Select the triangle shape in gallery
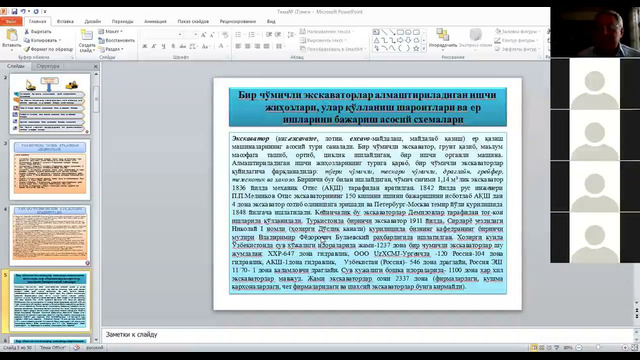640x360 pixels. (x=376, y=40)
